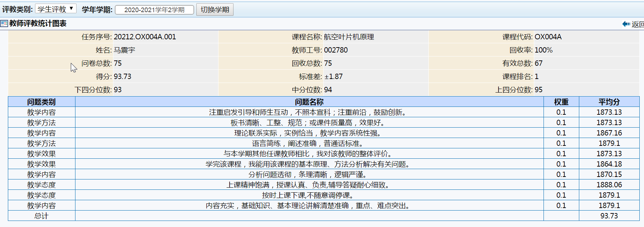
Task: Click the row 按时上课下课,不随意调停课
Action: coord(324,195)
